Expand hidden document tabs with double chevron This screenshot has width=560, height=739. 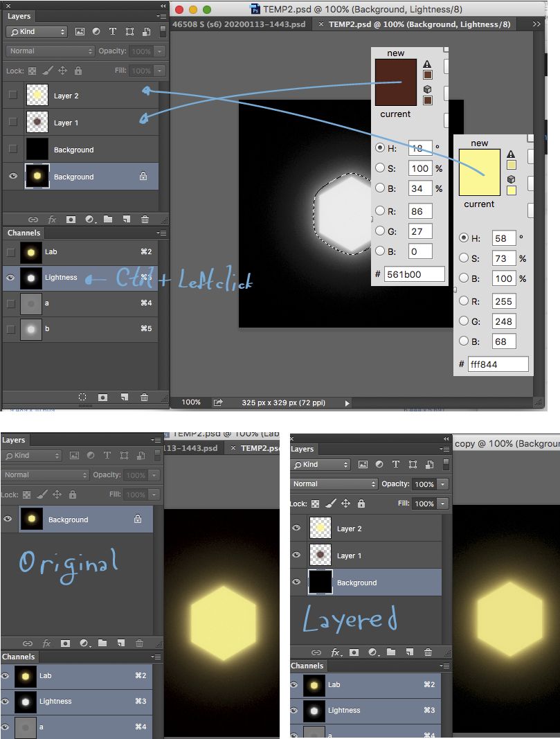536,24
